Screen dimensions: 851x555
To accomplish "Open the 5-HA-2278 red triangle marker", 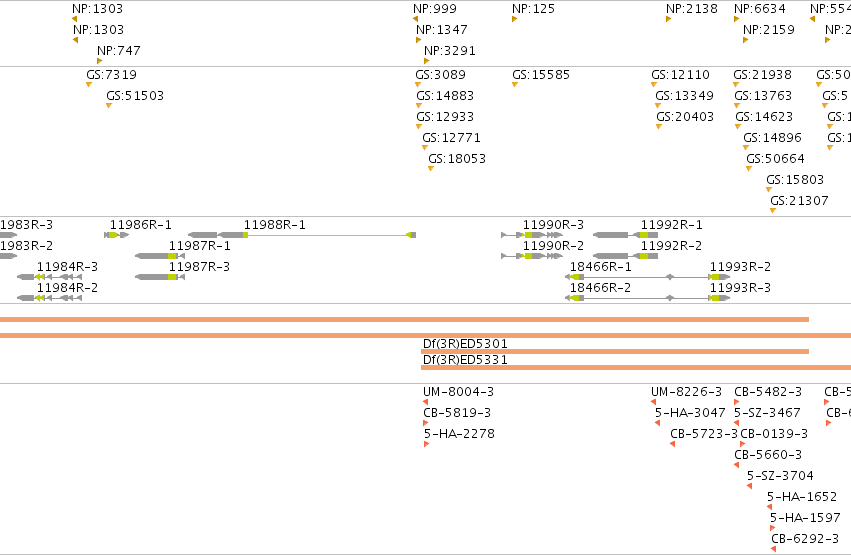I will 427,444.
